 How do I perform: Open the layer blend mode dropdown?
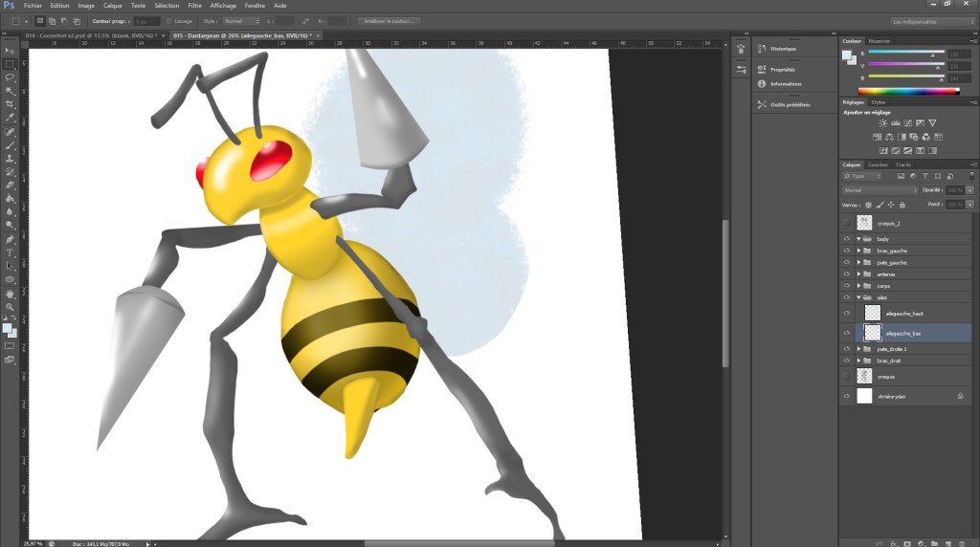pos(879,190)
